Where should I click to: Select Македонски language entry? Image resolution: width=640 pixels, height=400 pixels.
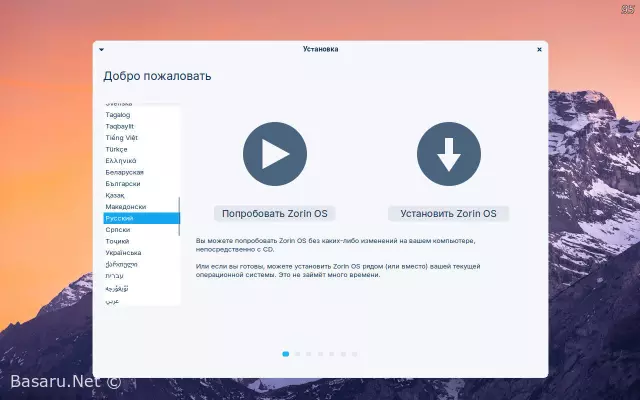[141, 207]
